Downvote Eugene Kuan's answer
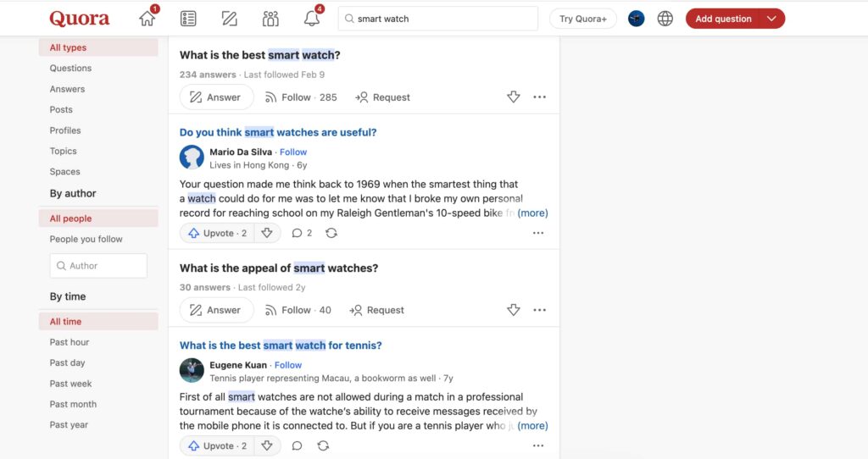This screenshot has height=459, width=868. (x=267, y=445)
